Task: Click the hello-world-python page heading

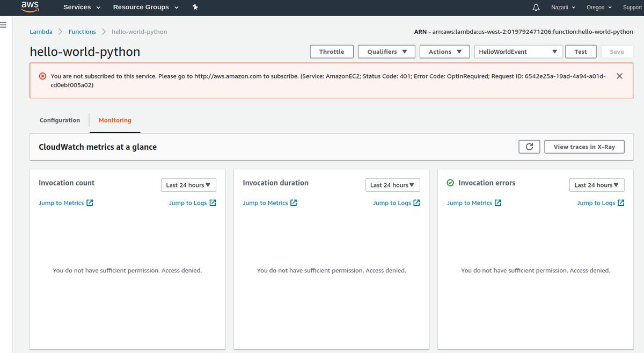Action: coord(85,52)
